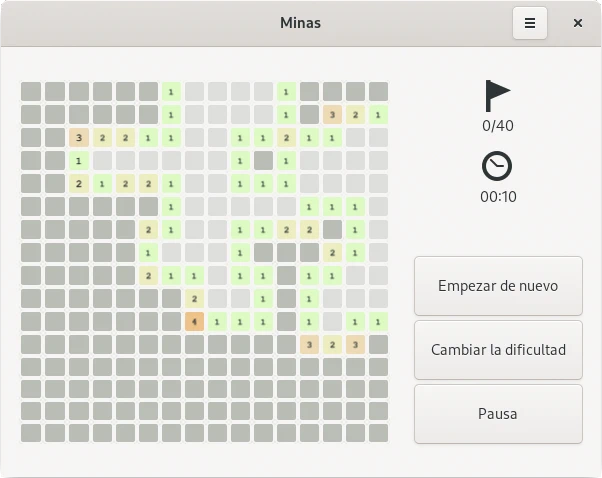Select the 2 tile between the two 3s
Screen dimensions: 602x478
coord(332,345)
